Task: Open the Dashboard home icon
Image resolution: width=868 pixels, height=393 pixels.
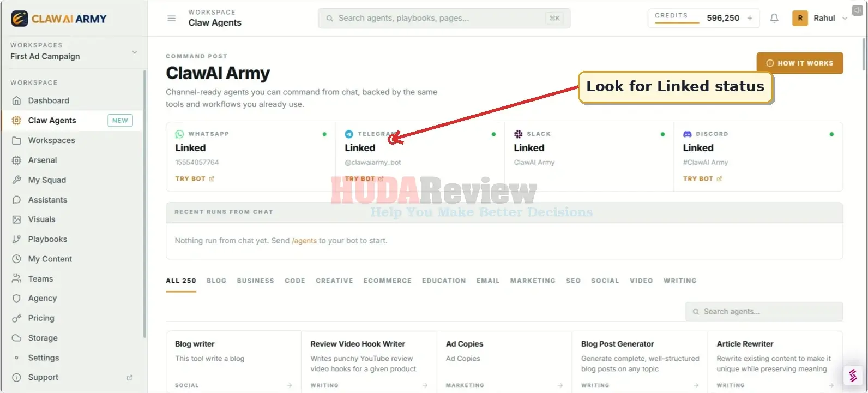Action: (17, 100)
